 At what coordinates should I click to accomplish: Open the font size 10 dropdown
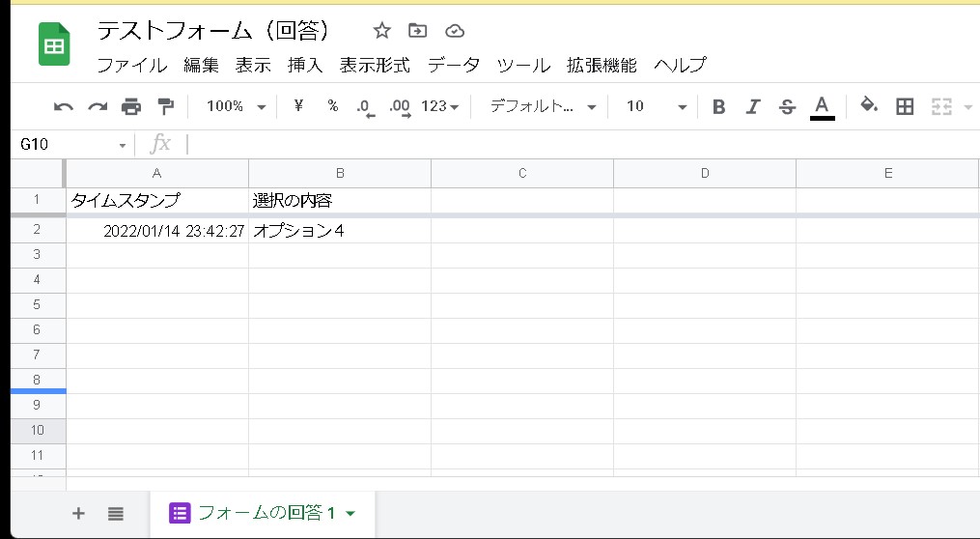(657, 106)
